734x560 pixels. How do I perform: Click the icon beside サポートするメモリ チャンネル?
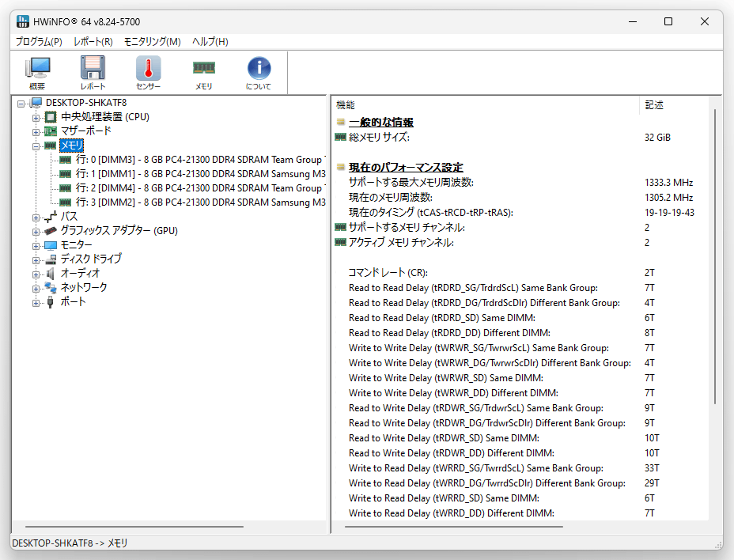click(341, 228)
